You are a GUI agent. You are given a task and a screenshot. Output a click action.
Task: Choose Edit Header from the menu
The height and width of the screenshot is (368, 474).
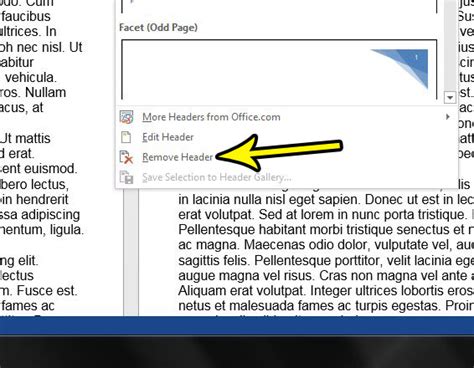point(287,137)
